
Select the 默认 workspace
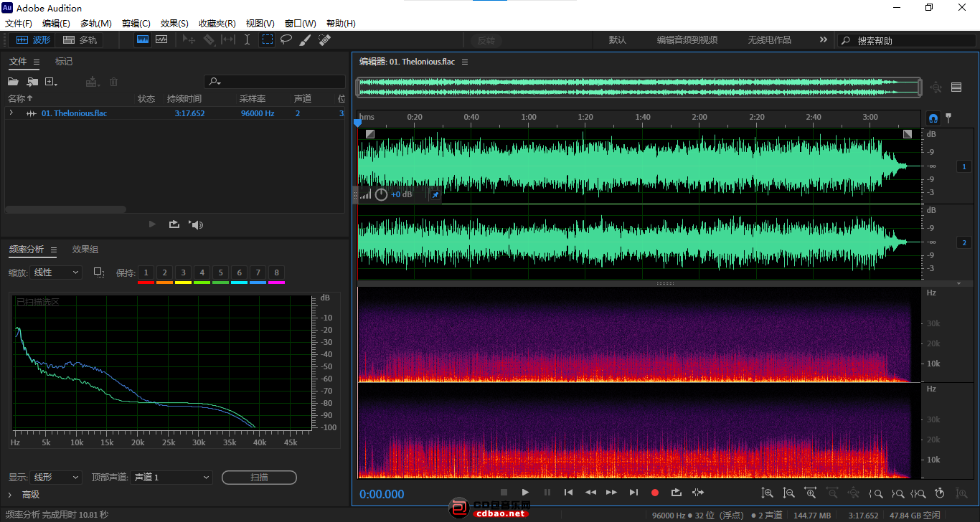618,40
